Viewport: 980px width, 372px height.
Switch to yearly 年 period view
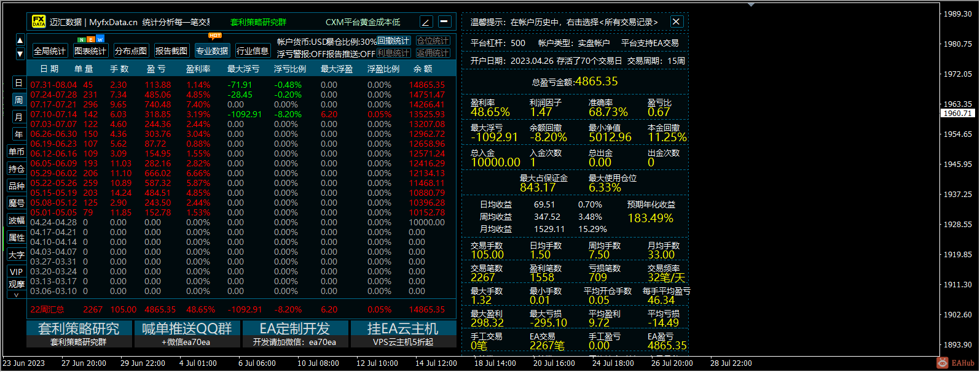point(18,134)
